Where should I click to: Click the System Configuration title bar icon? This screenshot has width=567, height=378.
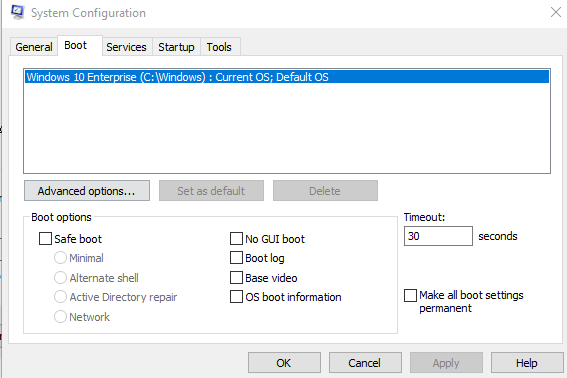[x=17, y=12]
